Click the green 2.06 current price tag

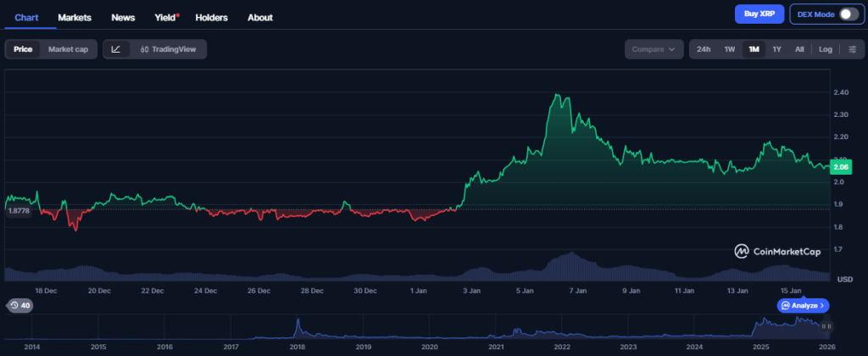tap(841, 168)
